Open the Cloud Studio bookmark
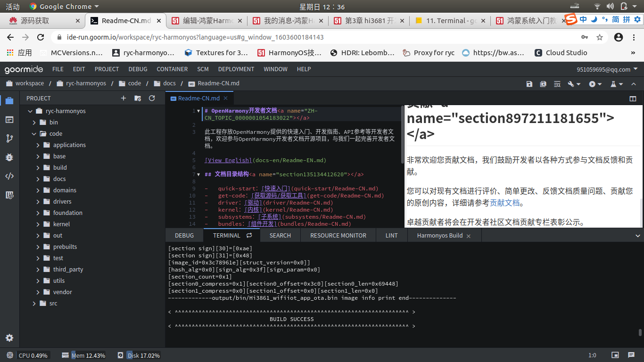The height and width of the screenshot is (362, 644). (561, 53)
